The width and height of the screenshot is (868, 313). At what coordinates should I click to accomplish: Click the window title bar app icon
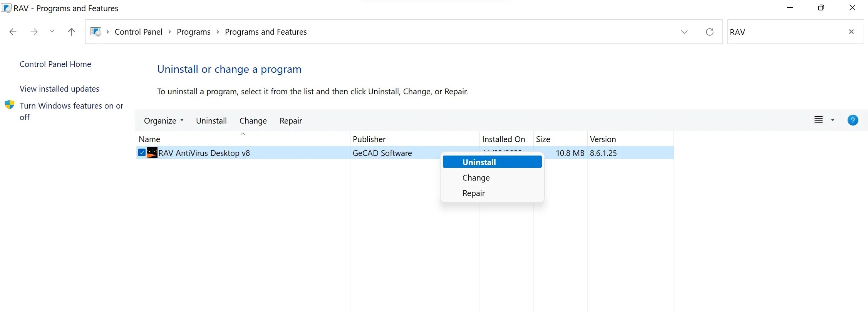[6, 8]
